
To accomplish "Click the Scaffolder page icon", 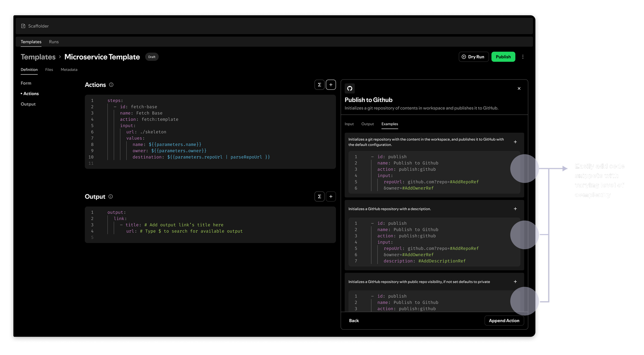I will [23, 26].
